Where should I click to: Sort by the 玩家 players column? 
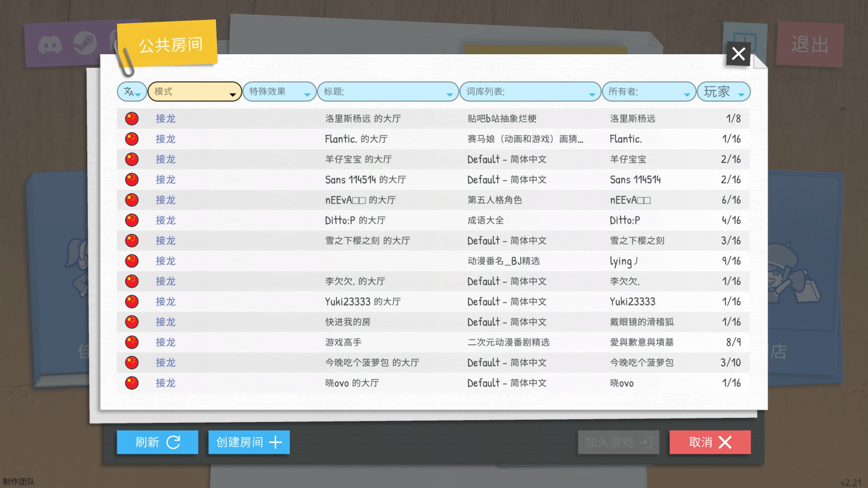723,92
